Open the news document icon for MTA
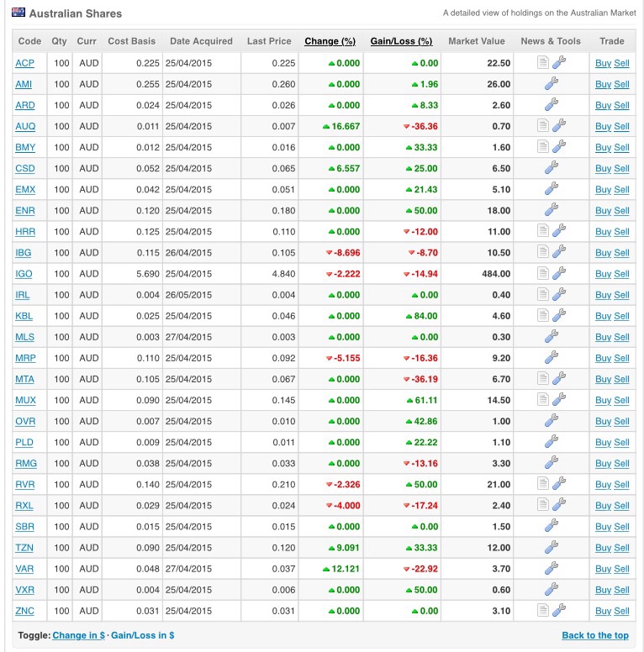Screen dimensions: 644x652 [x=542, y=378]
